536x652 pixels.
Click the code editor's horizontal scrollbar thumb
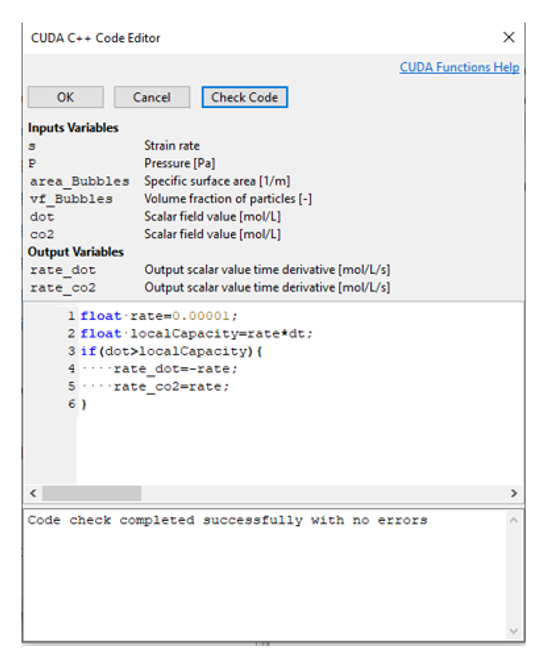pos(91,493)
